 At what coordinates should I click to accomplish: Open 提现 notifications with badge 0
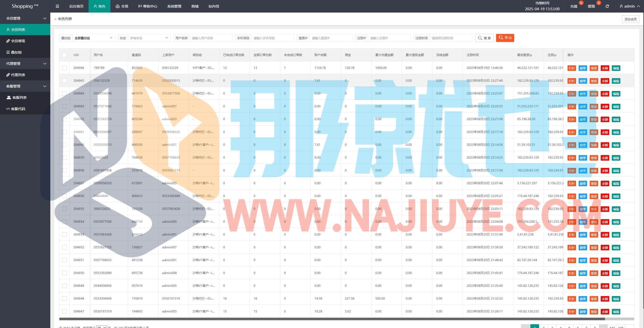pos(591,6)
